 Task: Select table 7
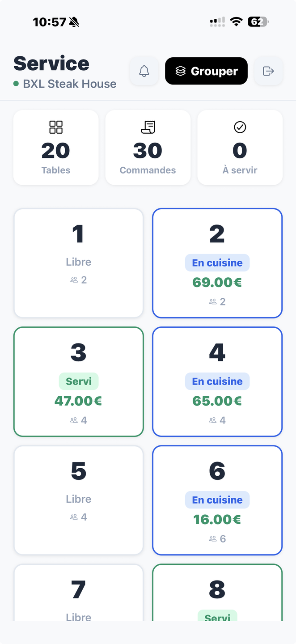(x=79, y=593)
